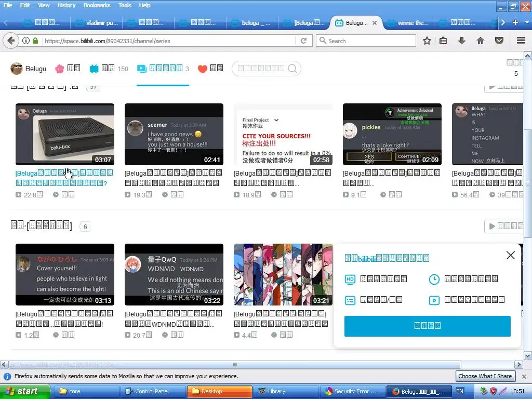Click the Belugu avatar image
The height and width of the screenshot is (399, 532).
coord(17,69)
